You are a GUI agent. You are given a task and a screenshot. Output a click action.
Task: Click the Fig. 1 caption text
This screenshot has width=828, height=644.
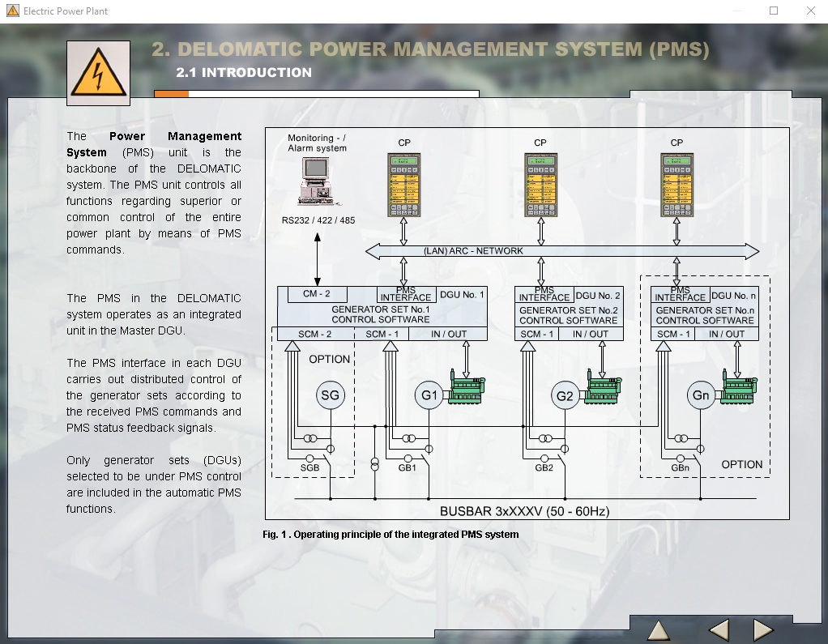391,534
